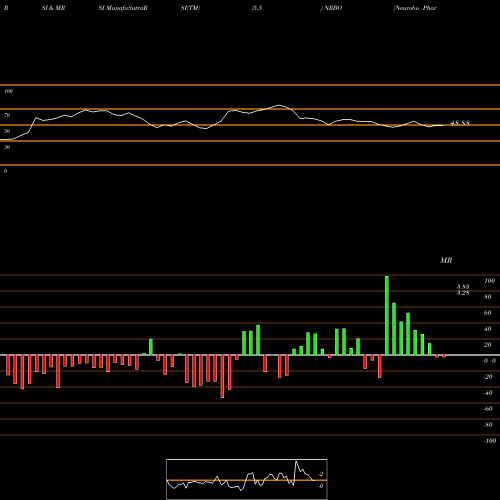Click the 'SI & MR' header text
The width and height of the screenshot is (500, 500).
(53, 8)
